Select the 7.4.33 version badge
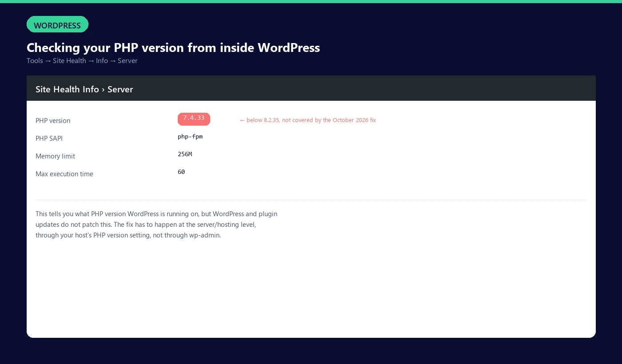The height and width of the screenshot is (364, 622). click(x=194, y=119)
